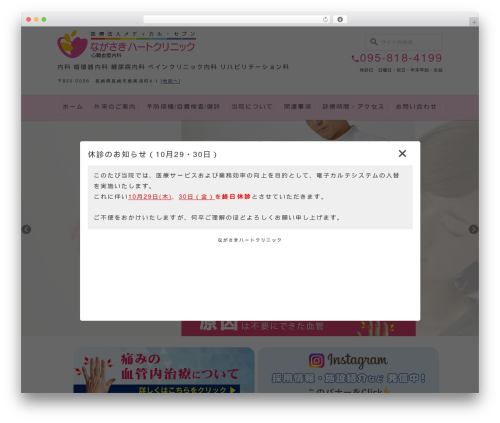Click the 10月29日(木) underlined date text
The height and width of the screenshot is (423, 500).
150,197
